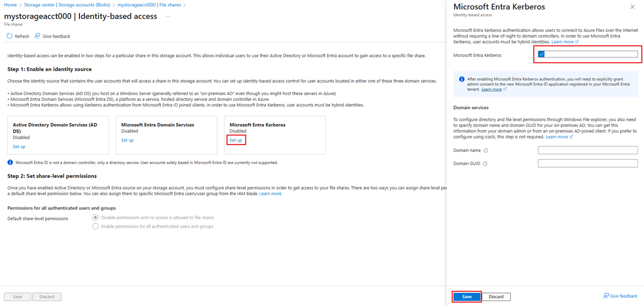Click Set up under Microsoft Entra Kerberos
644x306 pixels.
pos(236,140)
